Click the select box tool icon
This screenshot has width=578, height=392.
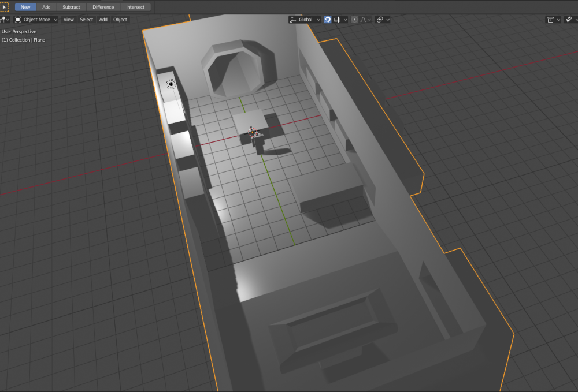(x=4, y=7)
